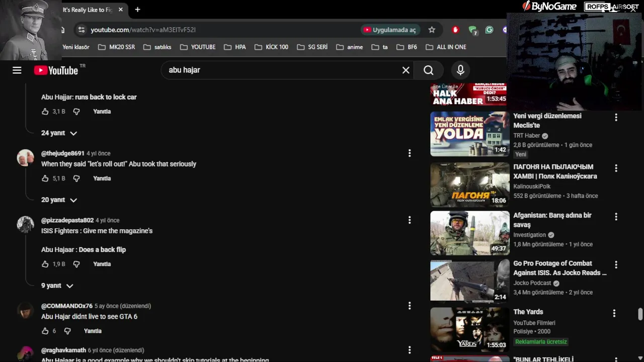The width and height of the screenshot is (644, 362).
Task: Expand the 20 yanıt replies
Action: coord(59,200)
